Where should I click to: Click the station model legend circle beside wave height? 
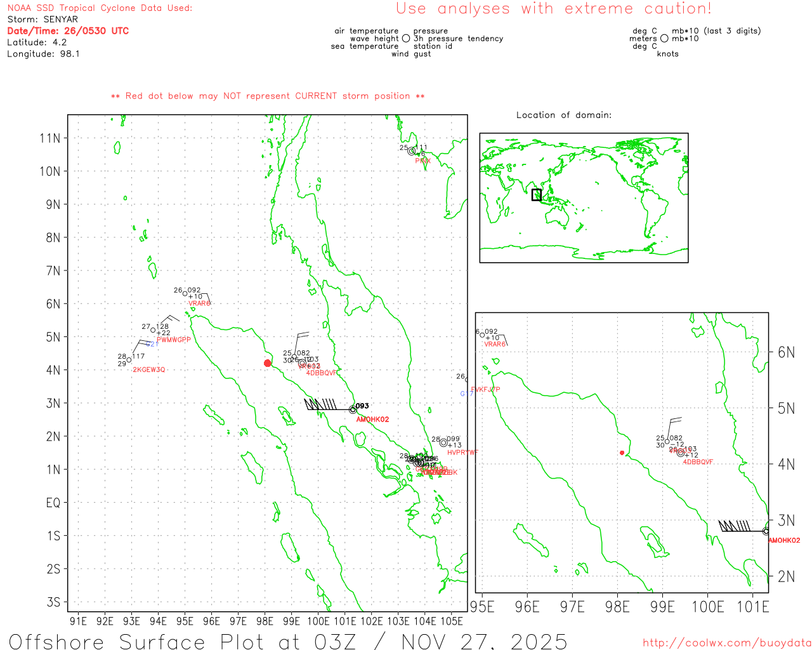[x=406, y=39]
